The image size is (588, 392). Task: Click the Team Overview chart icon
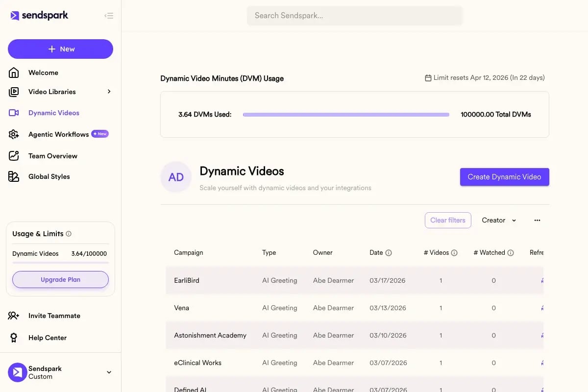tap(14, 156)
